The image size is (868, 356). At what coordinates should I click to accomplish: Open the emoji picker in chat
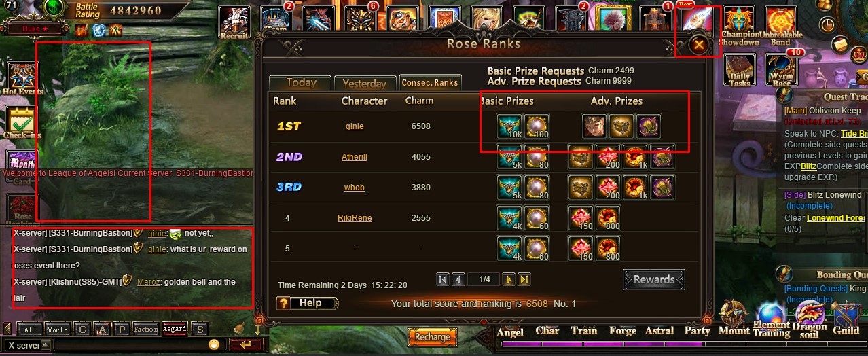point(214,344)
